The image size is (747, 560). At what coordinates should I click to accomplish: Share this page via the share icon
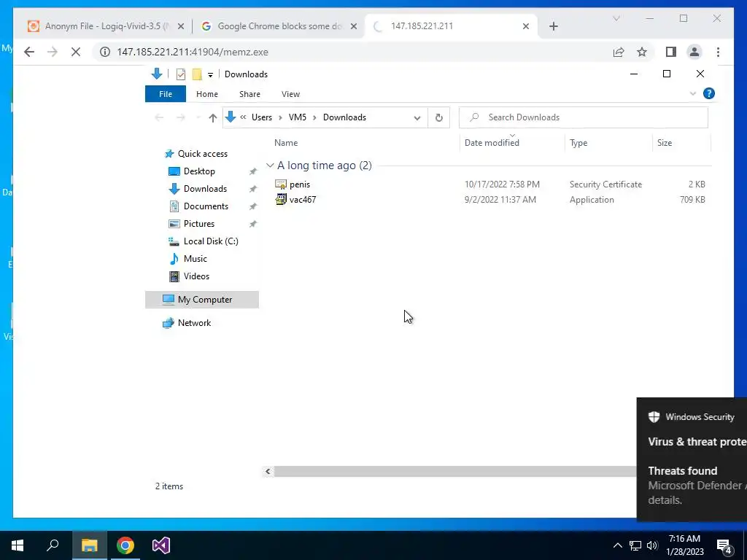coord(619,52)
